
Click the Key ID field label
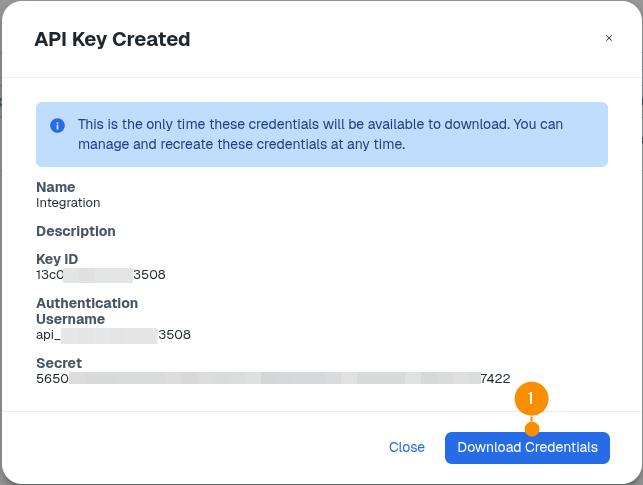coord(57,259)
